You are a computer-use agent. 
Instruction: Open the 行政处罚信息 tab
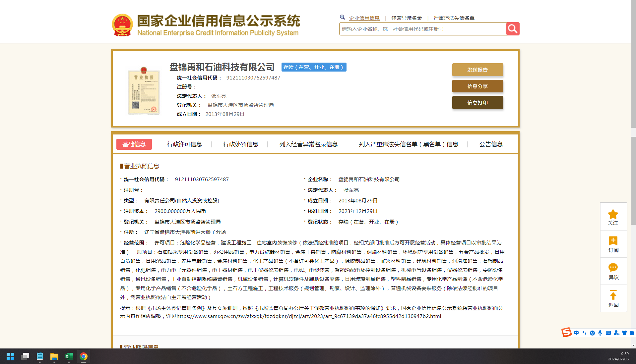[x=240, y=144]
